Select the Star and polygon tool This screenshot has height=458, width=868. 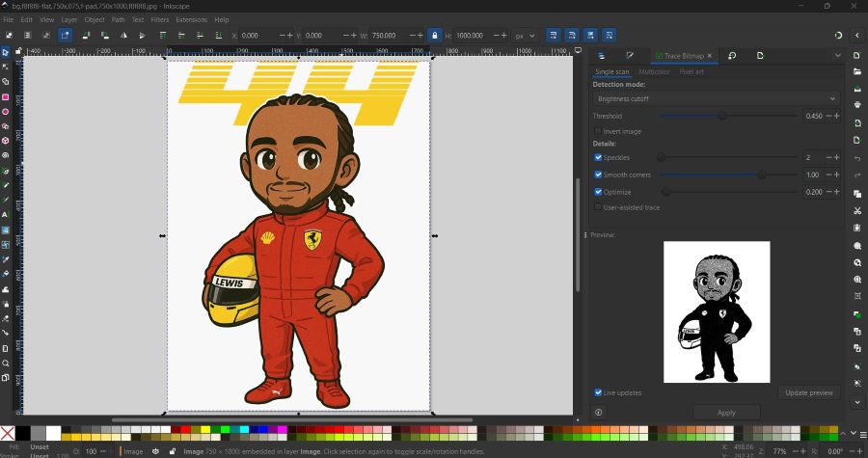coord(6,126)
